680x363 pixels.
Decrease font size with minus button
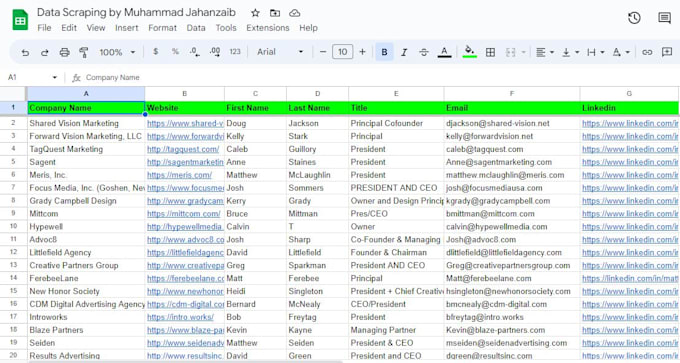[323, 52]
